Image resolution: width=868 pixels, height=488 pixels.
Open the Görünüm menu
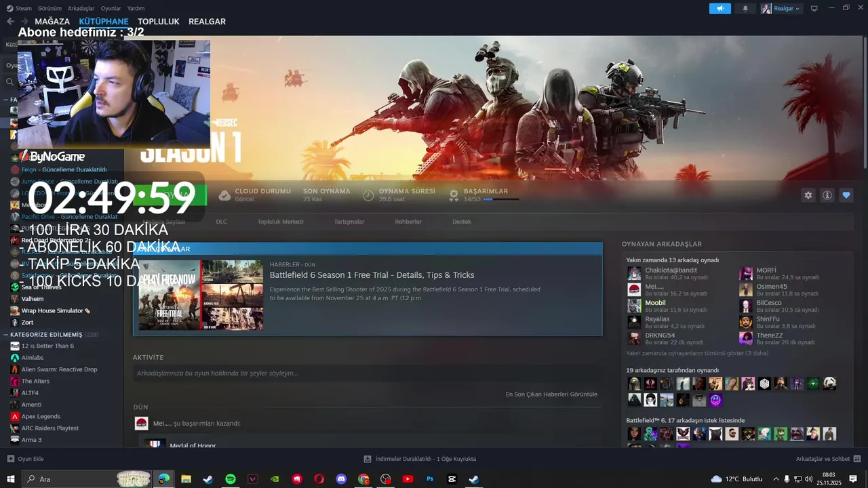50,8
